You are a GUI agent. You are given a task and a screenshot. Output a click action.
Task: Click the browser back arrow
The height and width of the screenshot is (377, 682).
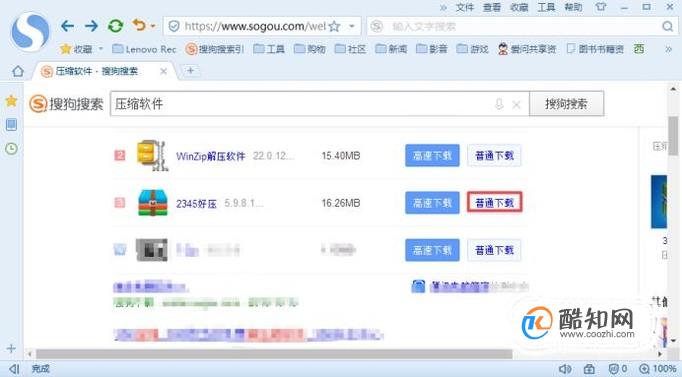coord(67,26)
